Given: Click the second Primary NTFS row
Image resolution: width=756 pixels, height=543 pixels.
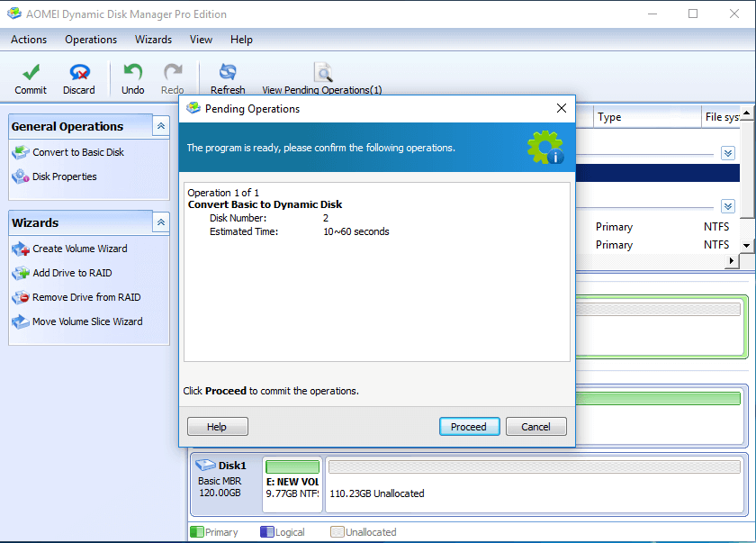Looking at the screenshot, I should click(658, 245).
